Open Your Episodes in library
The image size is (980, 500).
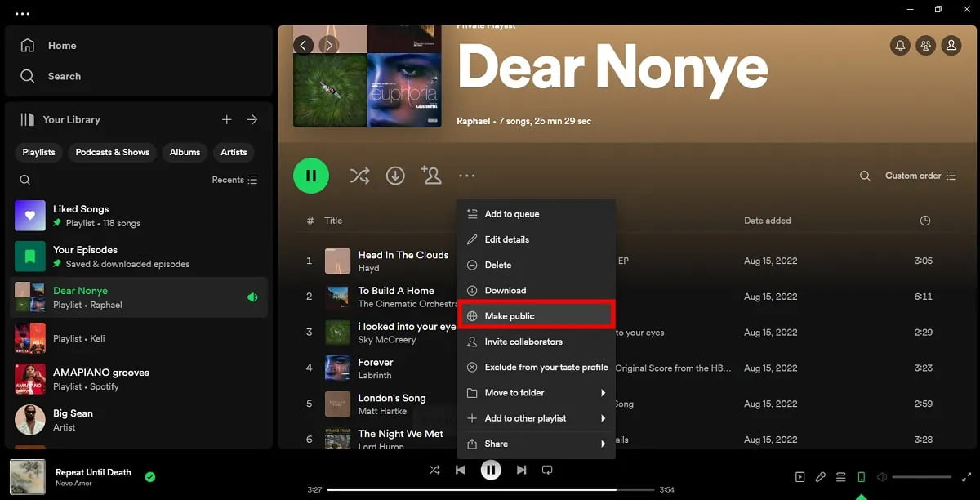click(x=139, y=257)
